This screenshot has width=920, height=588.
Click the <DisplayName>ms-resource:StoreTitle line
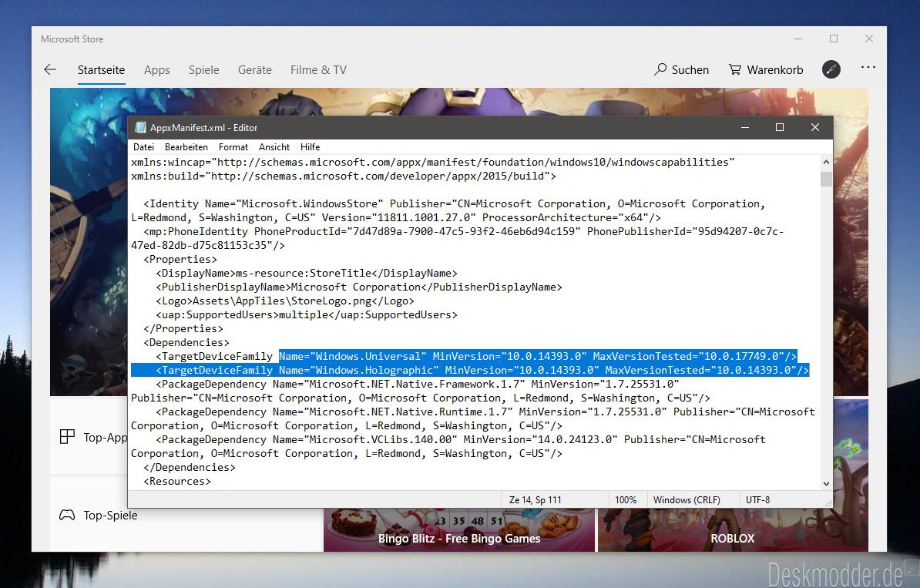(x=306, y=274)
